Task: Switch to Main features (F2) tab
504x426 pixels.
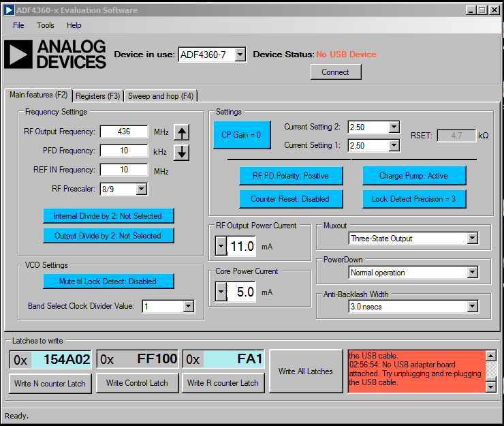Action: point(39,95)
